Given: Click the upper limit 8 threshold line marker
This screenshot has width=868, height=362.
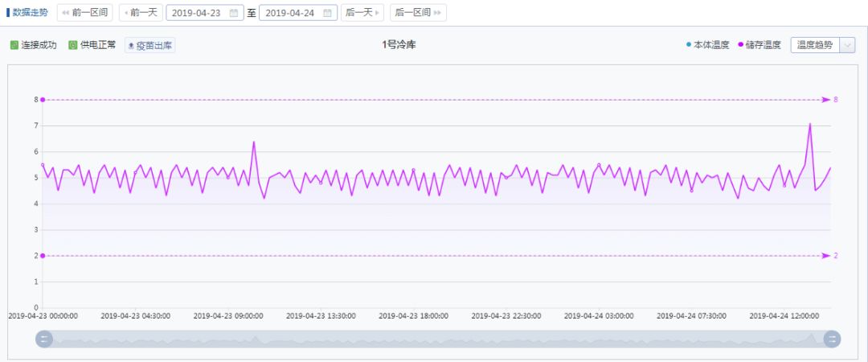Looking at the screenshot, I should tap(43, 100).
